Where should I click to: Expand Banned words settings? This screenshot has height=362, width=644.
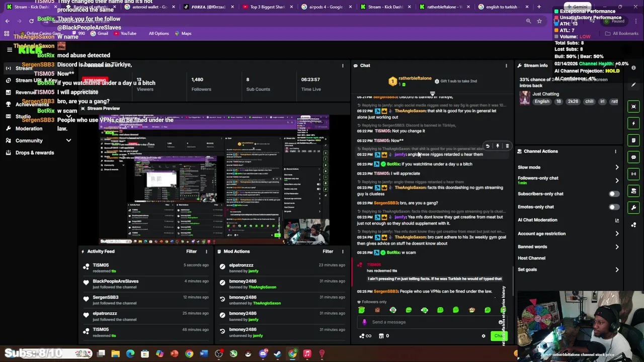tap(617, 247)
